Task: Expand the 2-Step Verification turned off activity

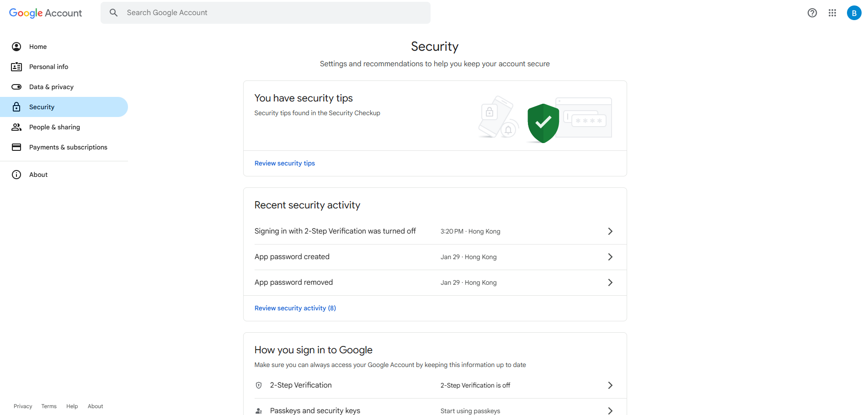Action: pyautogui.click(x=610, y=231)
